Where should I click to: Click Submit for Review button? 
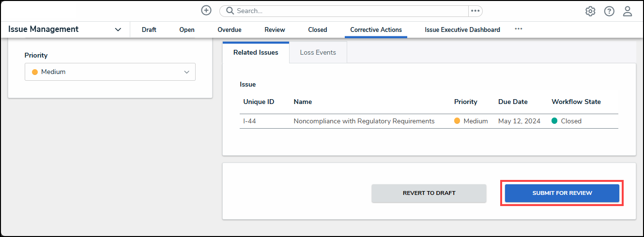[562, 193]
